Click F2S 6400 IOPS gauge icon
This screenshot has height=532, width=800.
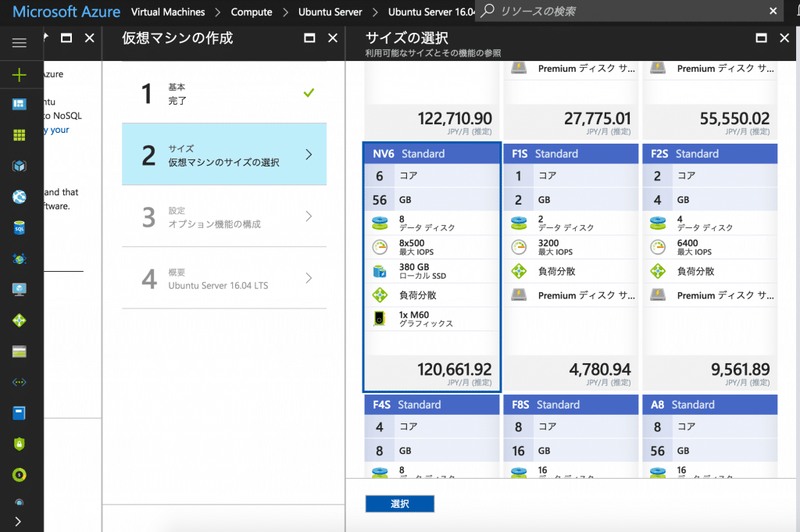(x=658, y=248)
